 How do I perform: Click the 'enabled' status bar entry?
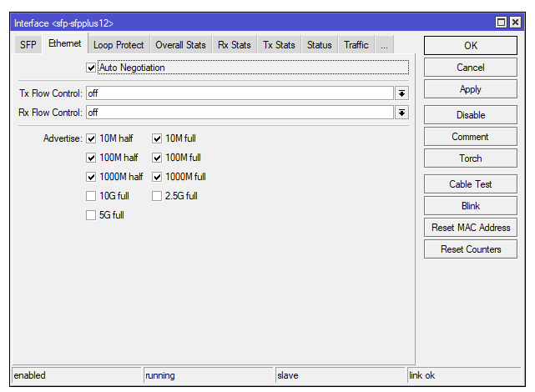click(77, 375)
